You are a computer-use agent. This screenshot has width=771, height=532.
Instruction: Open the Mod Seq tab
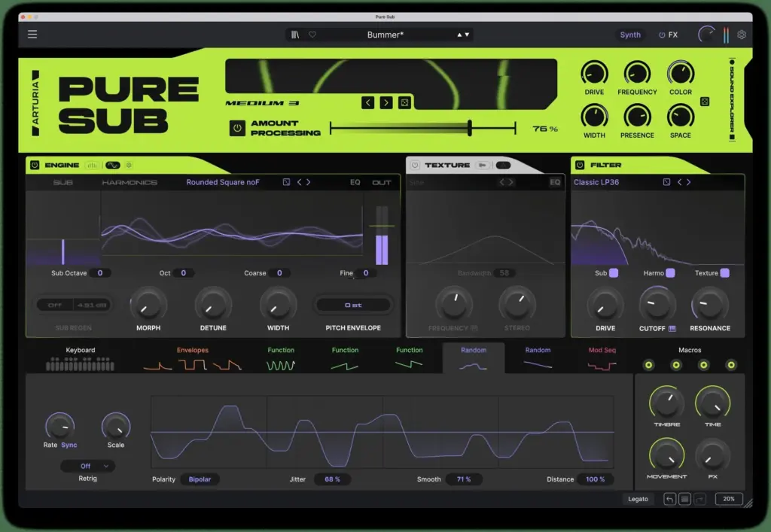click(x=602, y=359)
